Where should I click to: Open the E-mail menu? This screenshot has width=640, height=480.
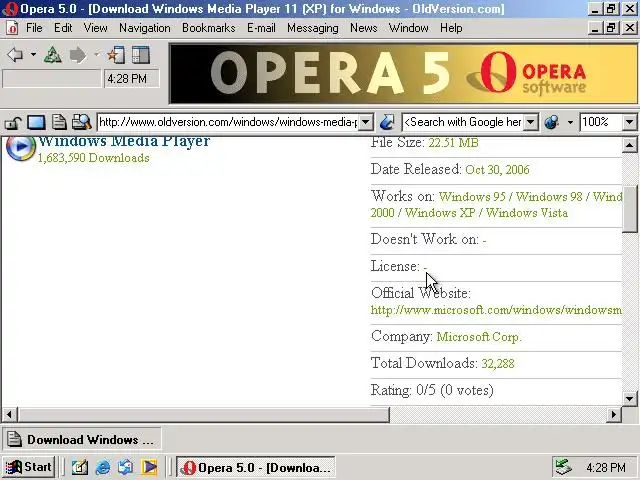[261, 28]
